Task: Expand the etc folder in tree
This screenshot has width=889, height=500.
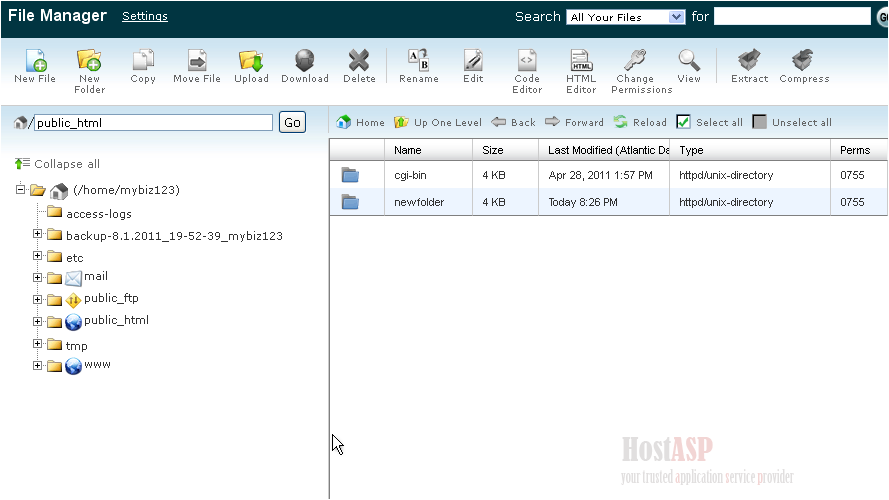Action: tap(38, 257)
